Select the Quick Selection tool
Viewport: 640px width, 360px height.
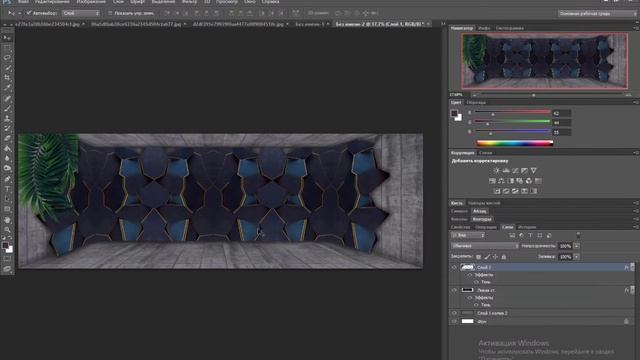pyautogui.click(x=7, y=68)
